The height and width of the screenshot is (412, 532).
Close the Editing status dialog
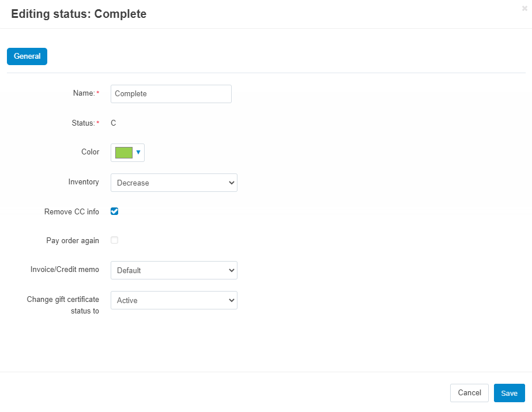pyautogui.click(x=525, y=9)
